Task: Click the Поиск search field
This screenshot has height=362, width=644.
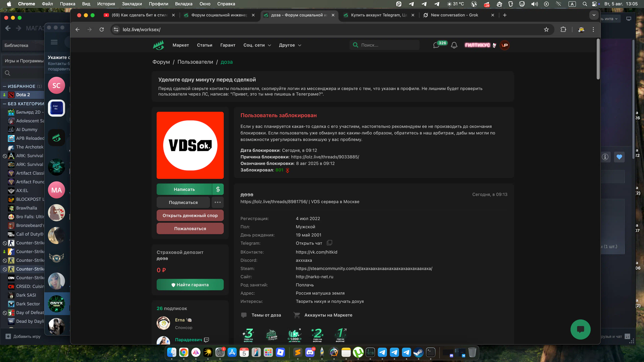Action: click(x=385, y=45)
